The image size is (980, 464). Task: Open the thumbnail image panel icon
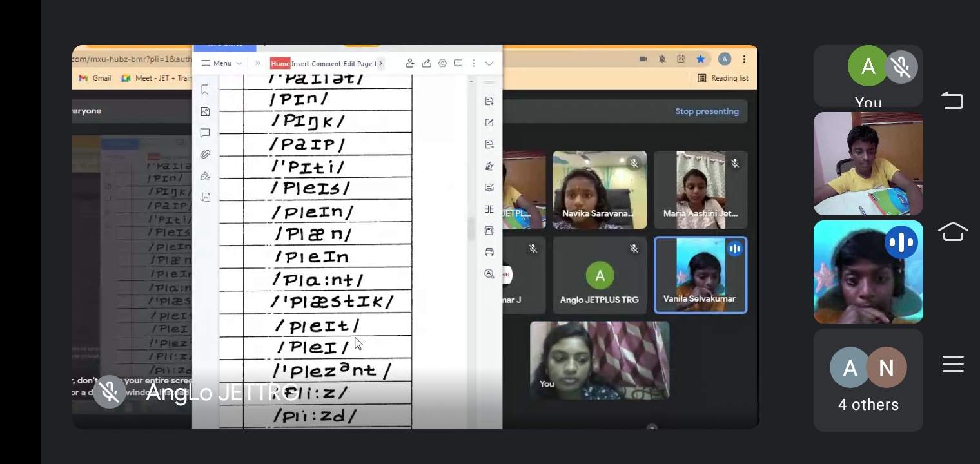click(x=205, y=111)
